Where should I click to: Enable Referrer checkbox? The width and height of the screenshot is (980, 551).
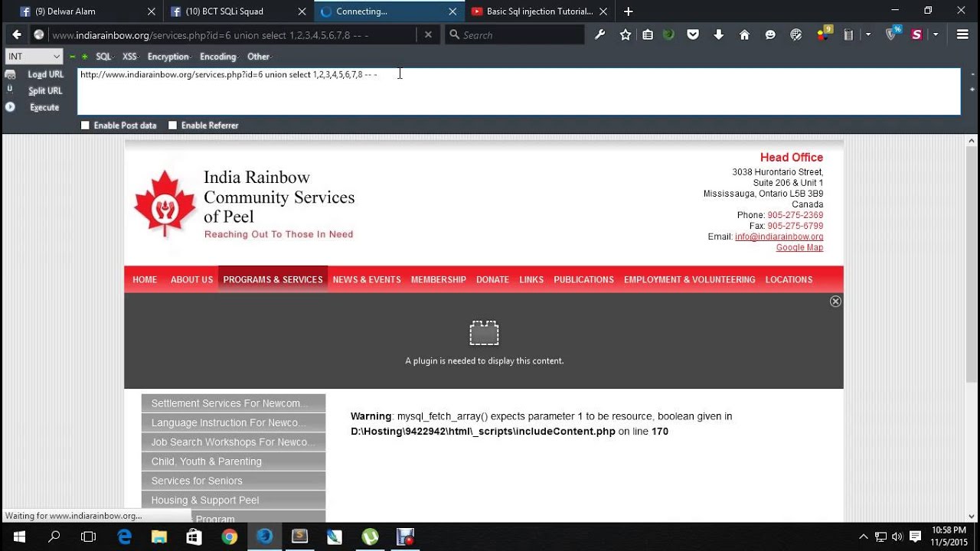172,126
